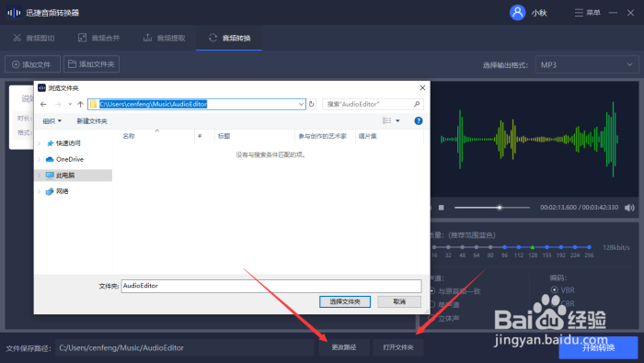Mute audio with the speaker icon

tap(629, 208)
